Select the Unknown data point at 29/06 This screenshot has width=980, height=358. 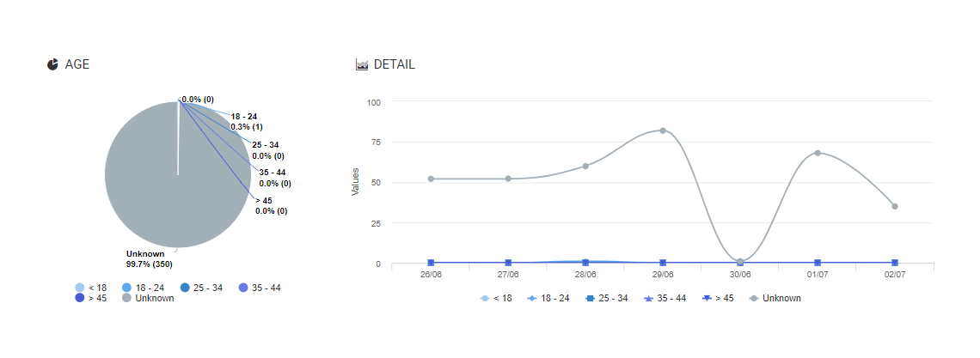pyautogui.click(x=663, y=130)
